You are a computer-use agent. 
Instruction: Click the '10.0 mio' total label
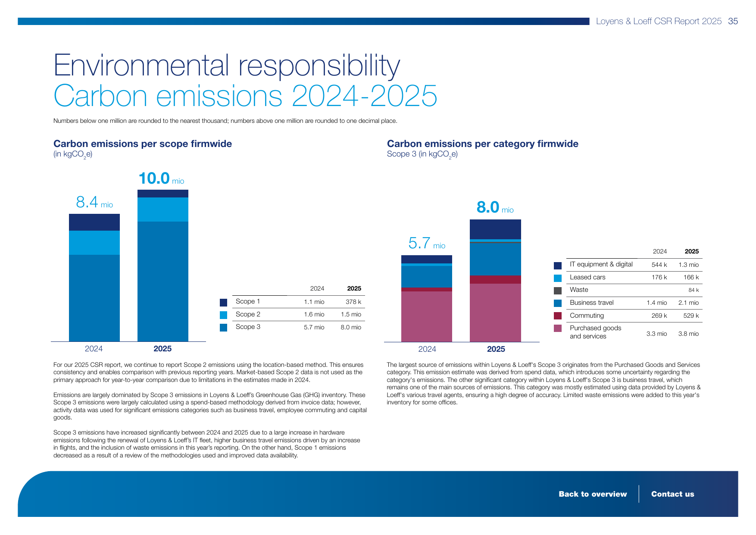[x=161, y=178]
